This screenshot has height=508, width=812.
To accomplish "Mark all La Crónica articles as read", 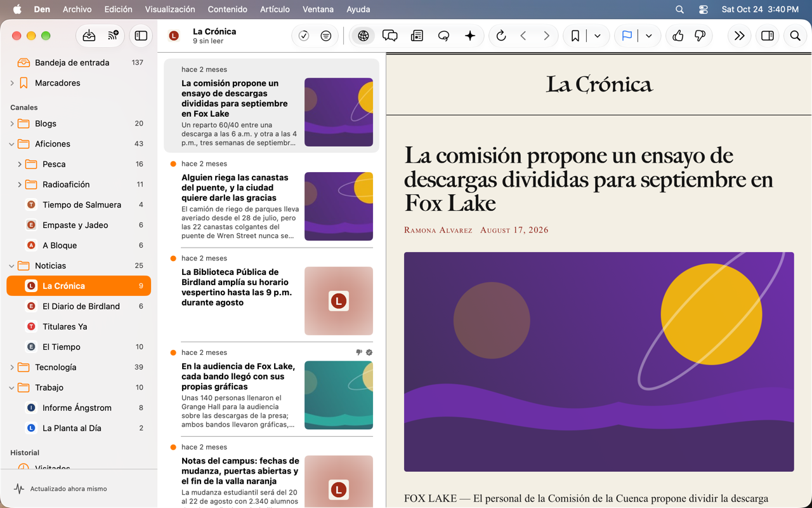I will (x=304, y=36).
